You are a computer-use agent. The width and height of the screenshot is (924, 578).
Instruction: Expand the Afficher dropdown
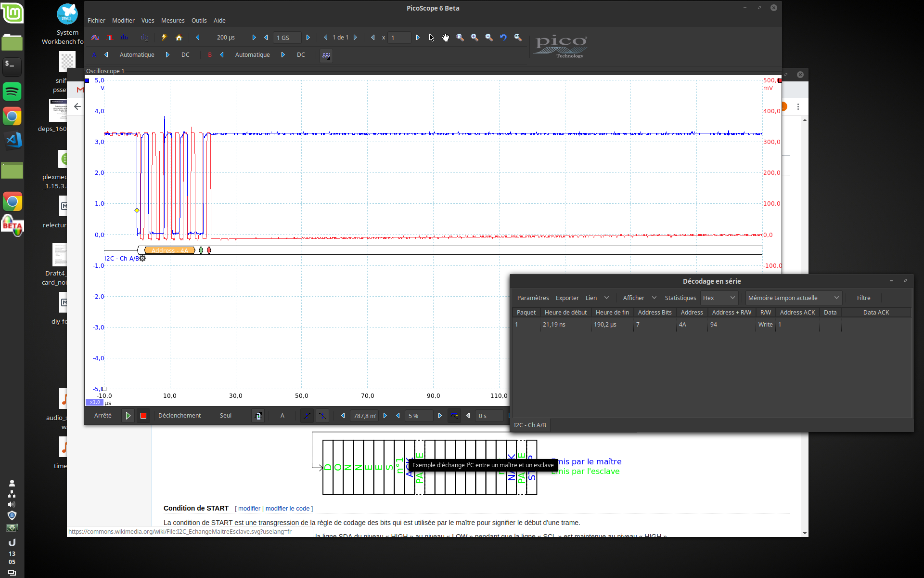pos(639,298)
